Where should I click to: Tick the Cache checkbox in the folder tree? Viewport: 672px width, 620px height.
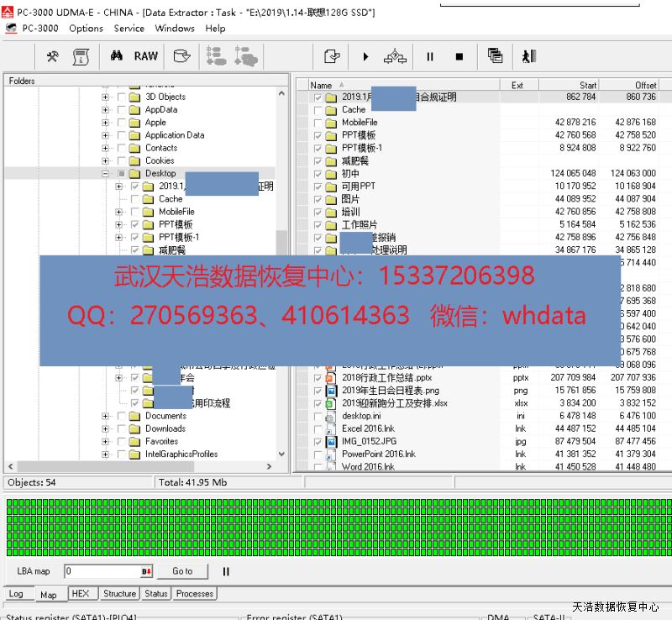[135, 199]
